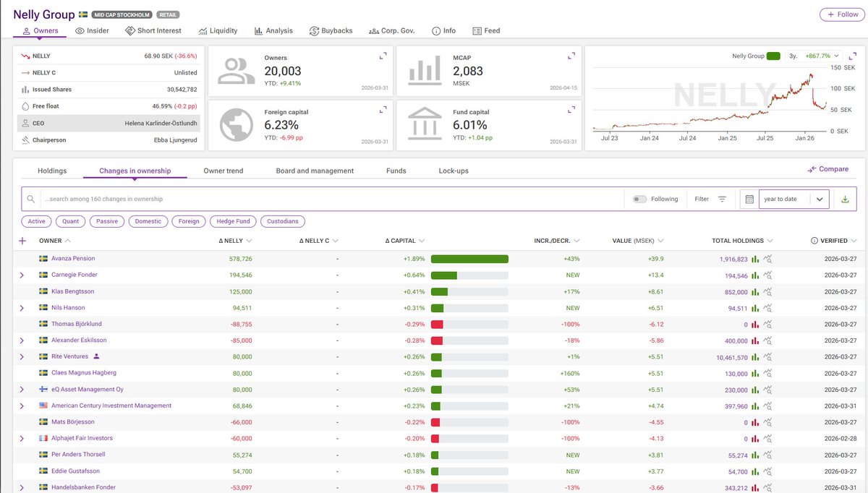Expand the Alphajet Fair Investors row
The image size is (868, 493).
point(22,439)
